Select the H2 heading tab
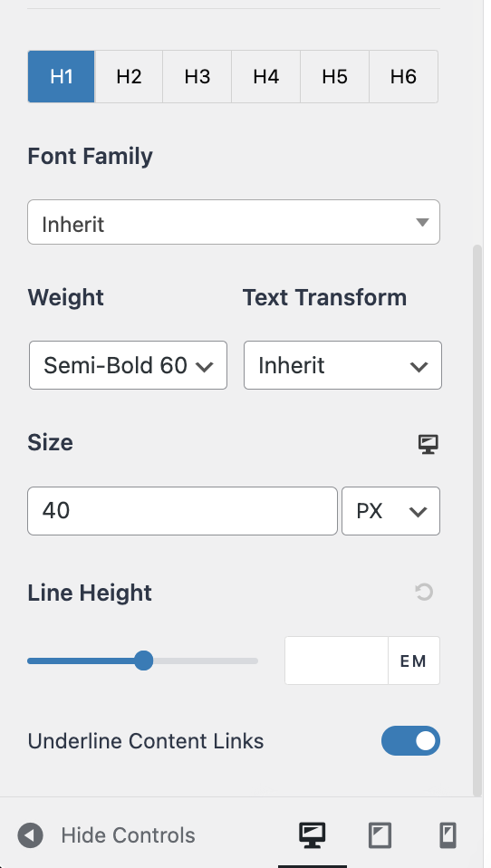The width and height of the screenshot is (491, 868). click(x=129, y=76)
